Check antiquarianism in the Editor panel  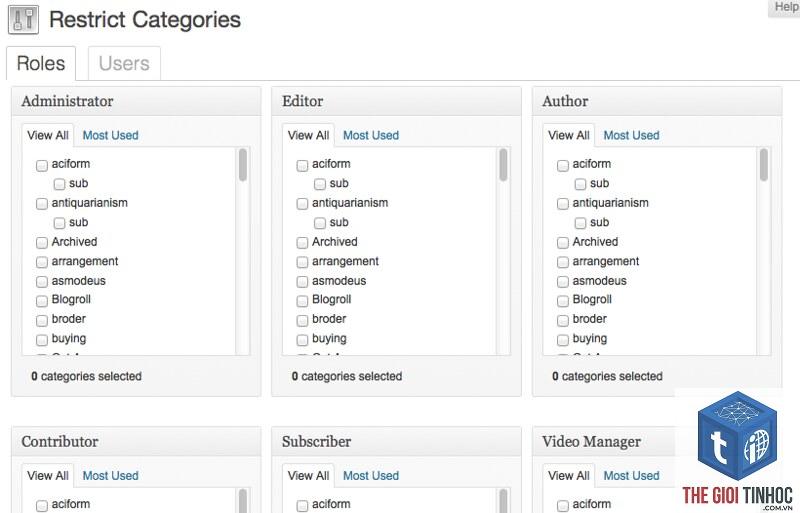point(302,204)
